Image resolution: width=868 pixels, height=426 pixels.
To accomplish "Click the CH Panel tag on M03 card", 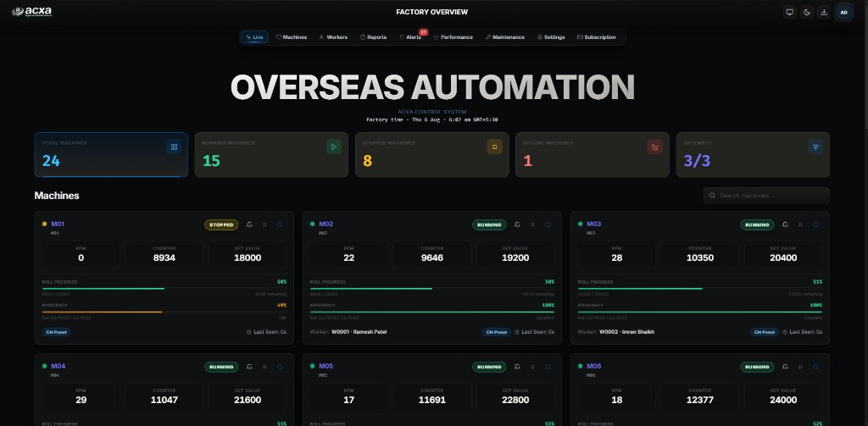I will click(x=765, y=332).
